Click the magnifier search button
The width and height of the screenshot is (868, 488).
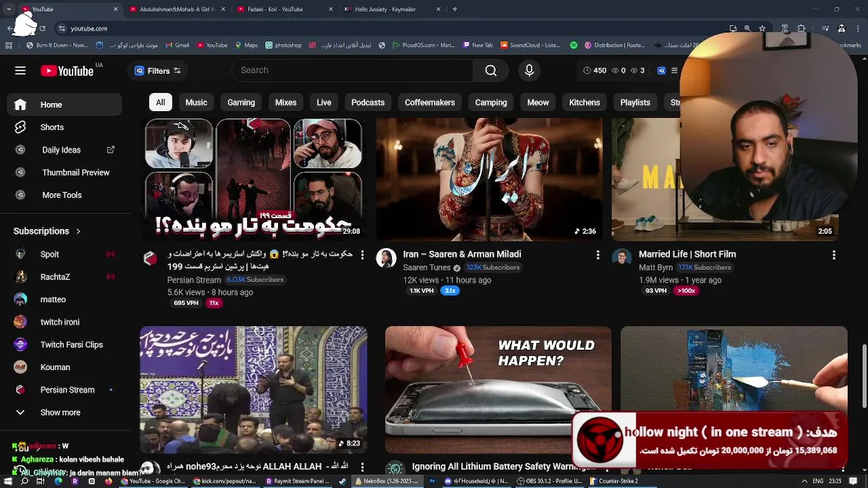coord(491,70)
